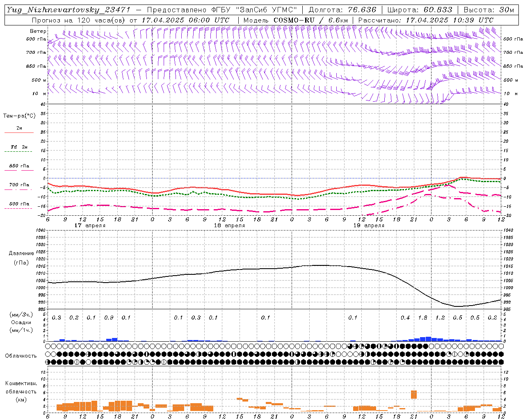This screenshot has width=525, height=420.
Task: Select the 1.2 three-hour precipitation value
Action: click(440, 318)
